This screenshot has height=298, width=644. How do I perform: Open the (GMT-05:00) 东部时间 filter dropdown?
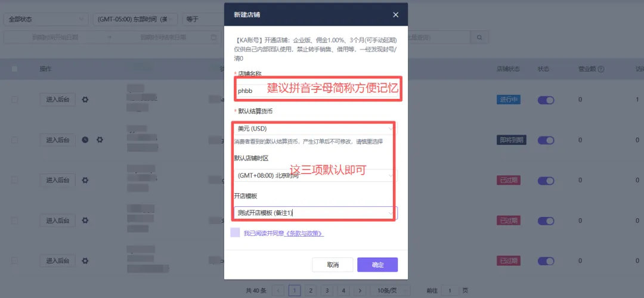135,19
